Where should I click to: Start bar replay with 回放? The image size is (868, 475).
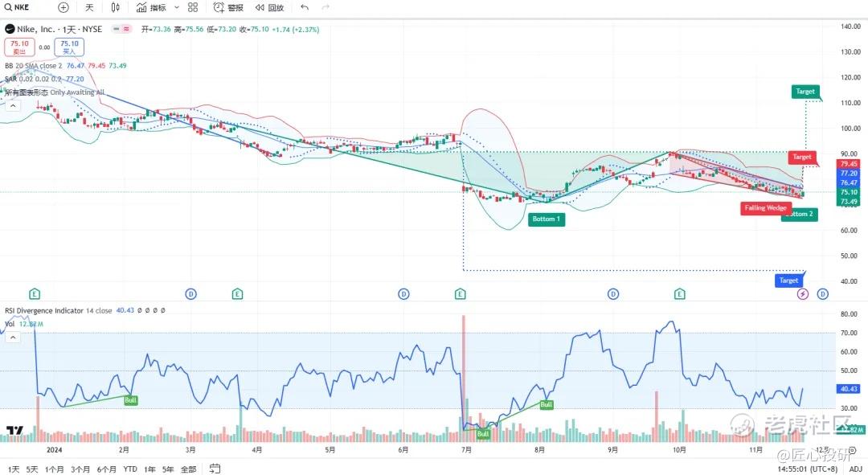(x=270, y=7)
